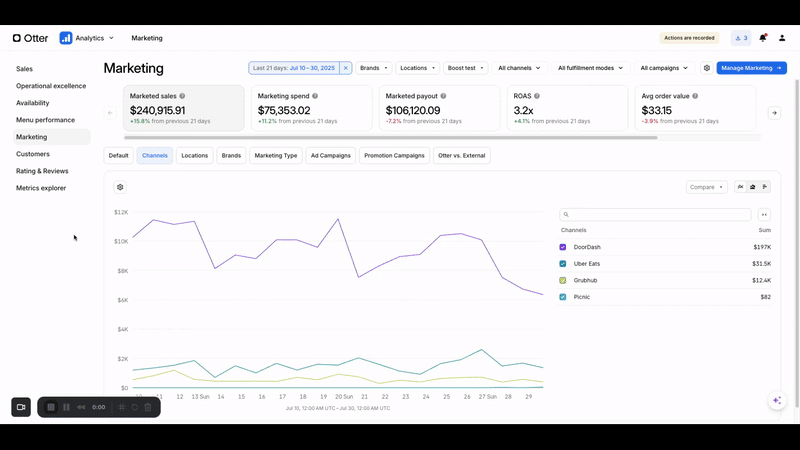This screenshot has width=800, height=450.
Task: Open the user profile icon
Action: click(782, 38)
